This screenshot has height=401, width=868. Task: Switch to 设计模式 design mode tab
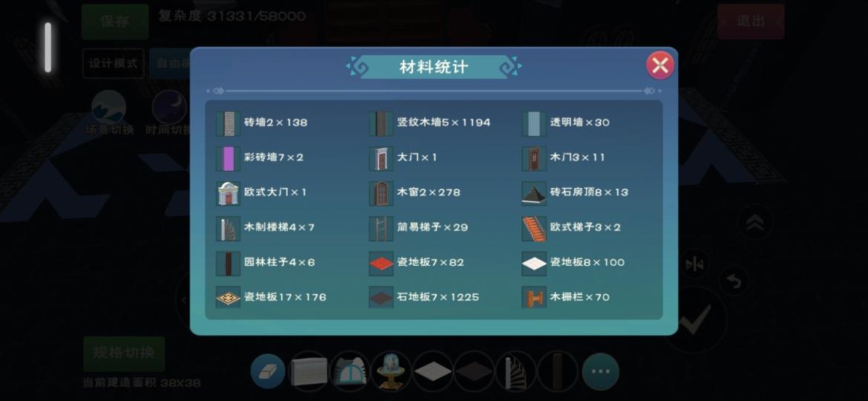pos(114,63)
